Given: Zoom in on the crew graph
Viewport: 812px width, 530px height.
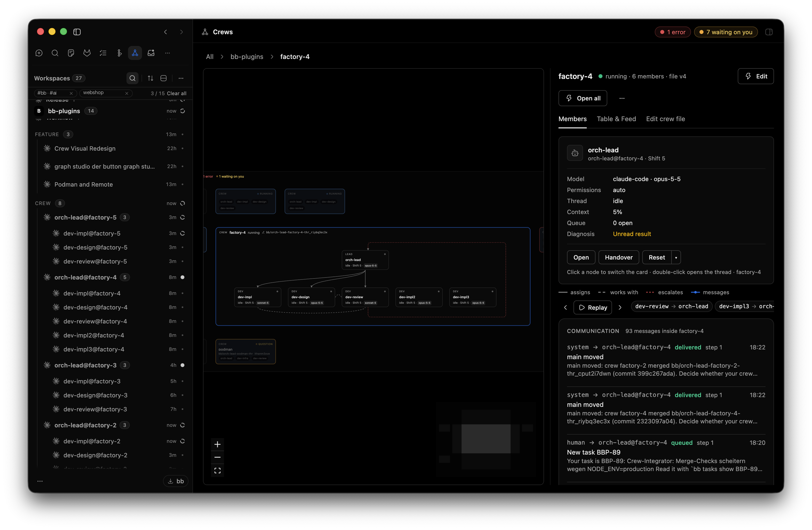Looking at the screenshot, I should click(217, 444).
